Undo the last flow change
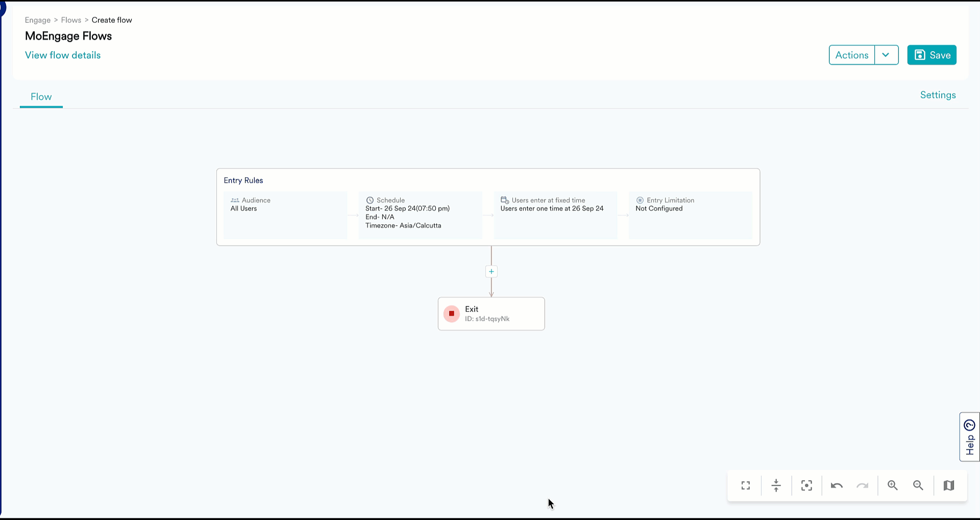The height and width of the screenshot is (520, 980). [837, 486]
